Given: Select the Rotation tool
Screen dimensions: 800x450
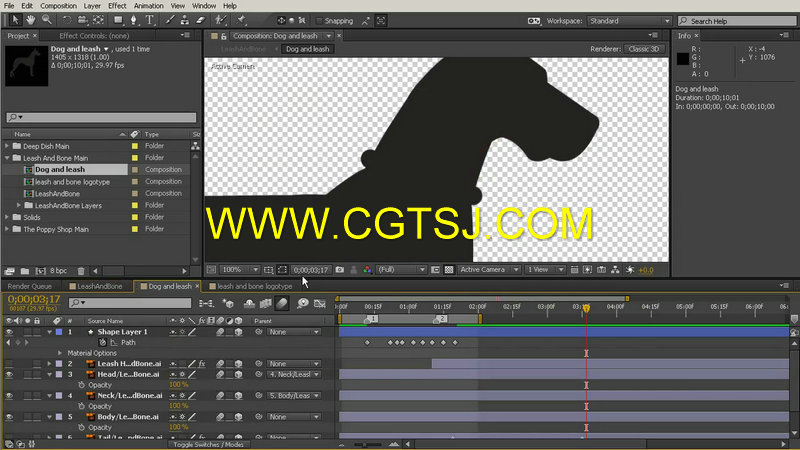Looking at the screenshot, I should click(x=66, y=20).
